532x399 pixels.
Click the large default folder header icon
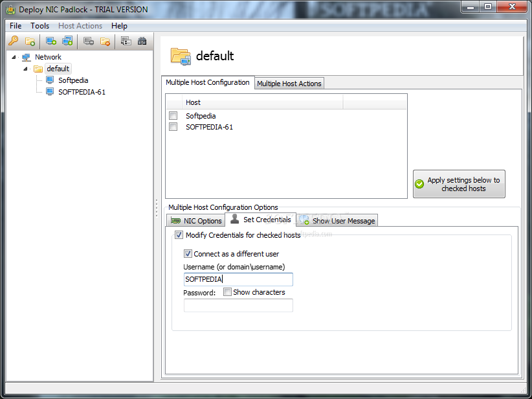[181, 56]
